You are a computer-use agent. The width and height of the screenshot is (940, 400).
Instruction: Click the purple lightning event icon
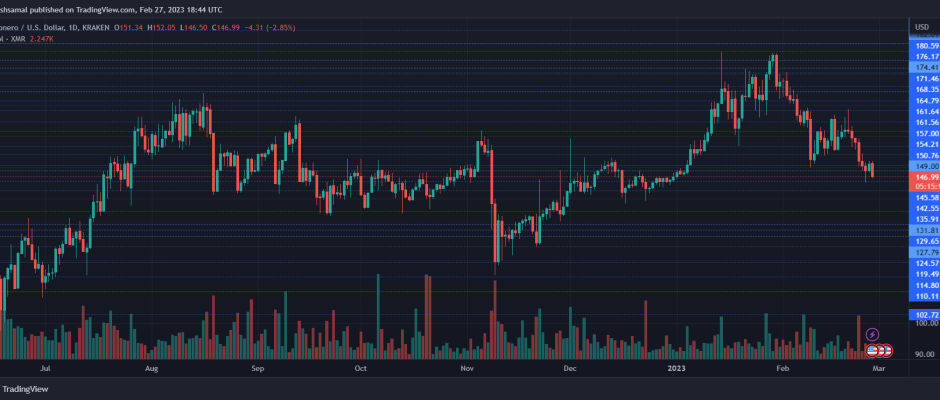tap(872, 333)
